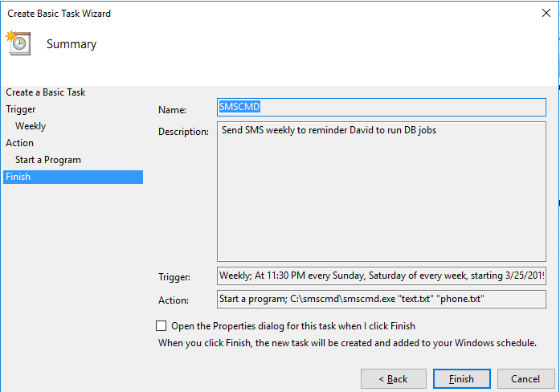Click the Summary heading text
The image size is (560, 392).
click(72, 44)
